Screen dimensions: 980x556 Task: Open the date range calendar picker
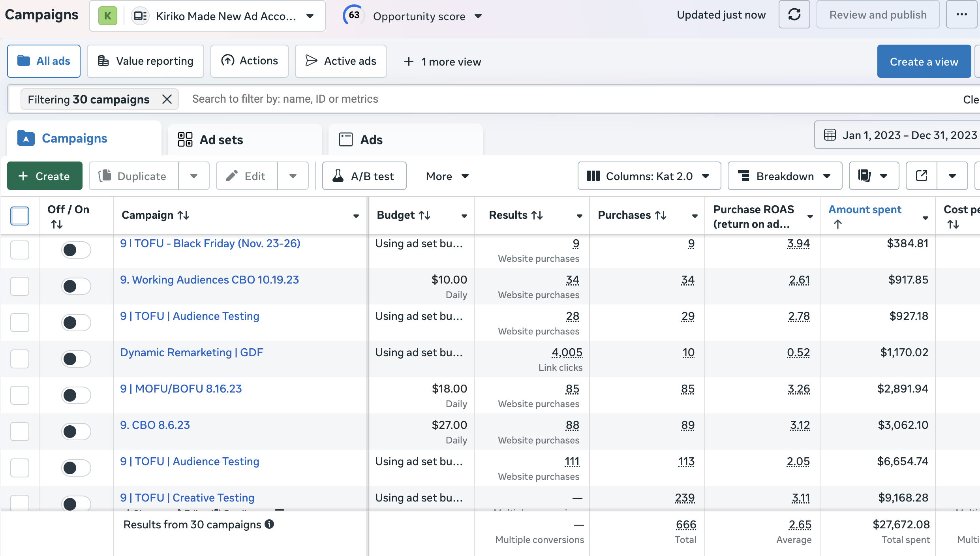tap(830, 135)
